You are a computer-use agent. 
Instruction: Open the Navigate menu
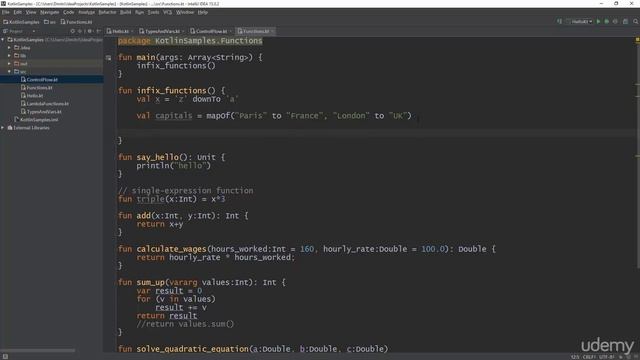49,12
